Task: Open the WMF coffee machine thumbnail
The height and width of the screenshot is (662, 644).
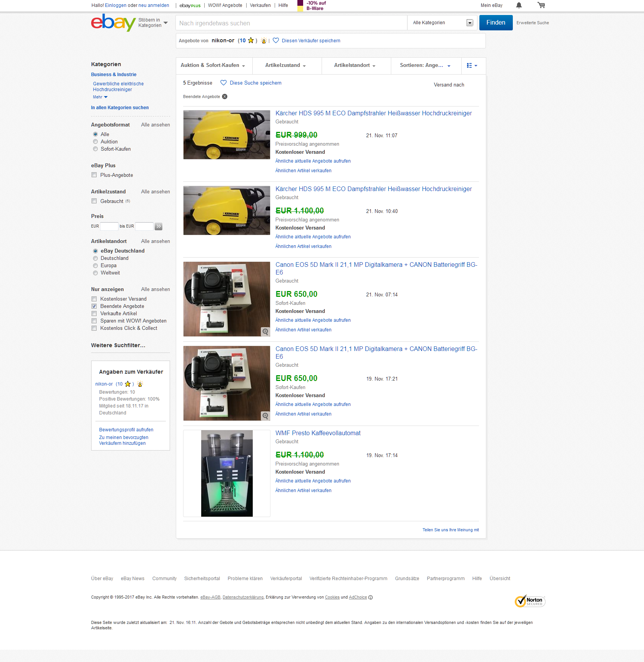Action: (227, 473)
